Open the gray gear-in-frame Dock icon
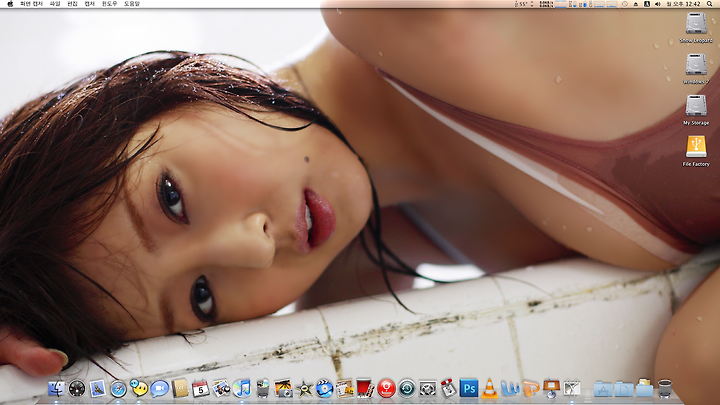The image size is (720, 405). point(428,389)
